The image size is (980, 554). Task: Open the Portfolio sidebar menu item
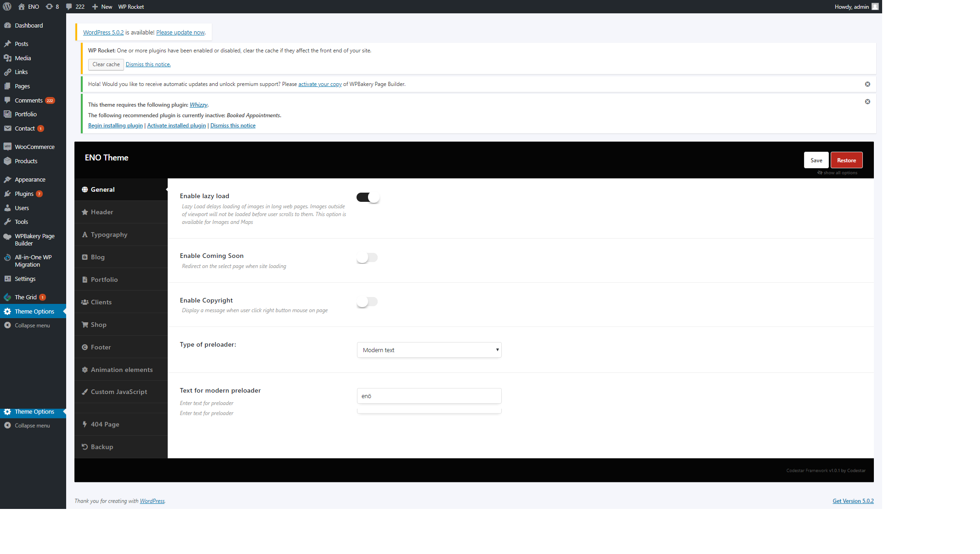pyautogui.click(x=33, y=114)
